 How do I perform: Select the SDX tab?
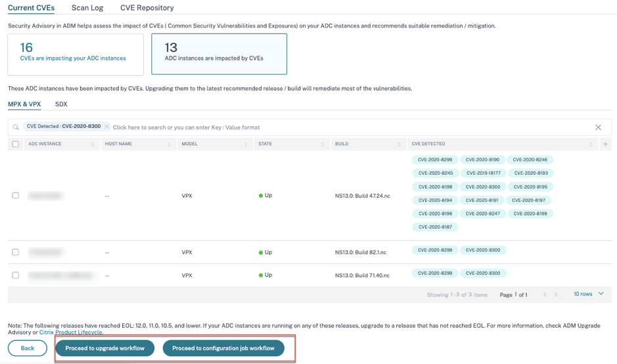pos(61,104)
